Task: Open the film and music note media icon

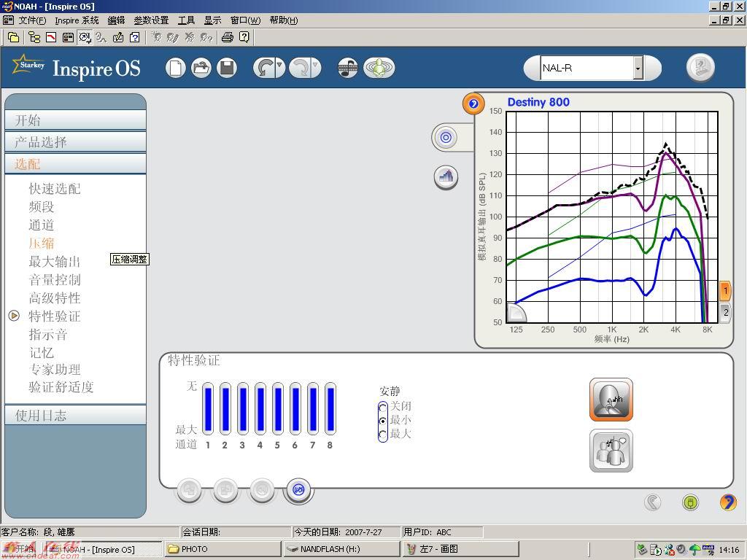Action: tap(348, 68)
